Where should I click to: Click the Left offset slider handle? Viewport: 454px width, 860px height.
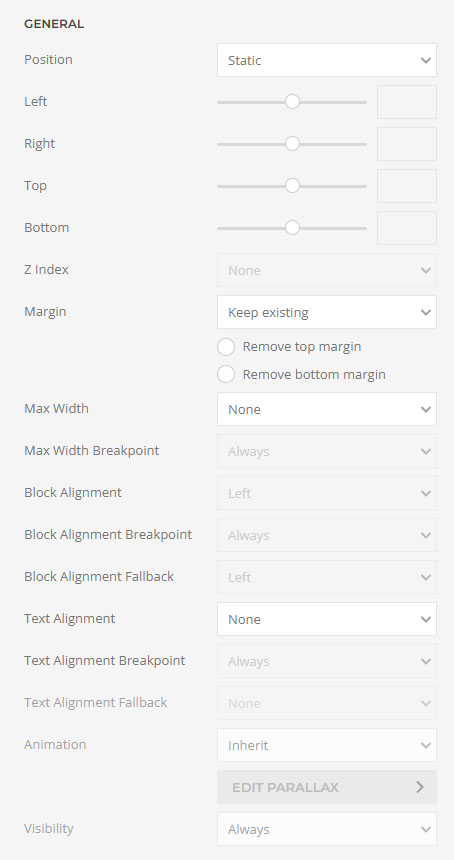point(292,102)
